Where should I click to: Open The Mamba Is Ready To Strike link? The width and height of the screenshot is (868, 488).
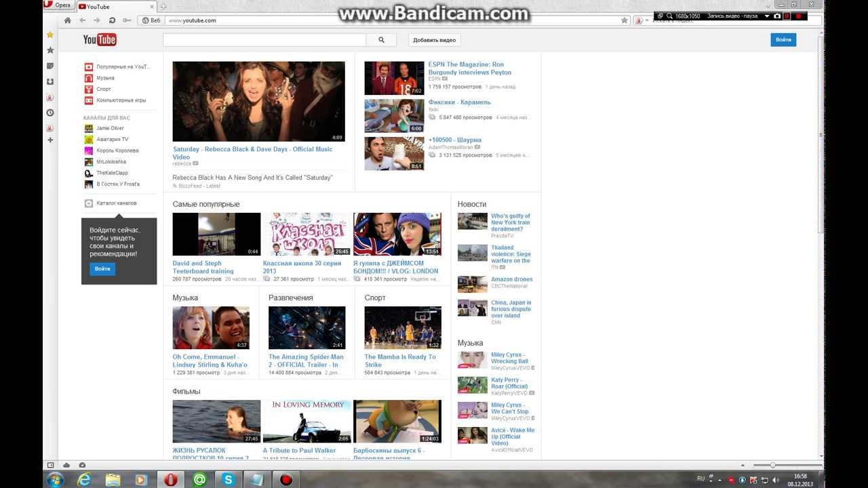[400, 361]
